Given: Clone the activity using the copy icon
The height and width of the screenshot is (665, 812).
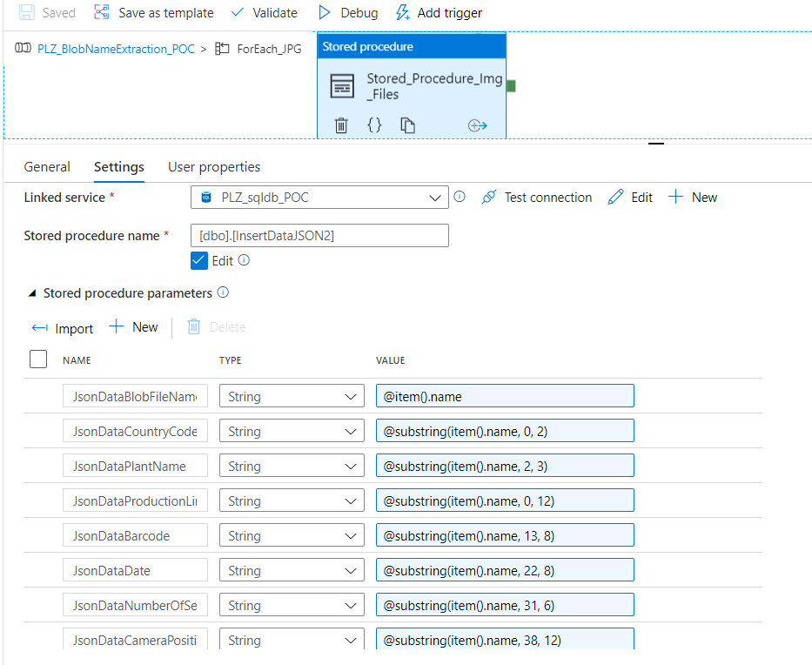Looking at the screenshot, I should click(407, 125).
